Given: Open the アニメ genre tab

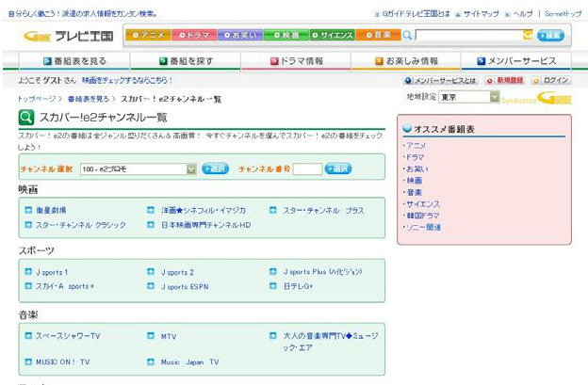Looking at the screenshot, I should click(x=149, y=35).
